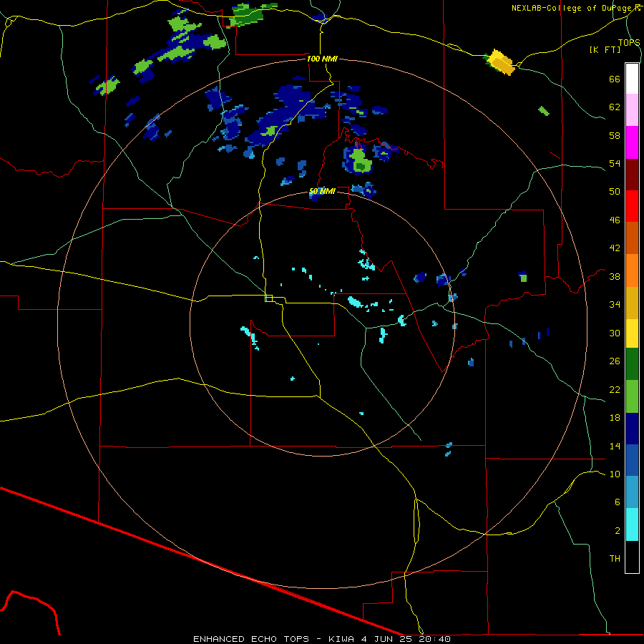Viewport: 644px width, 644px height.
Task: Click the legend value '30'
Action: point(615,333)
